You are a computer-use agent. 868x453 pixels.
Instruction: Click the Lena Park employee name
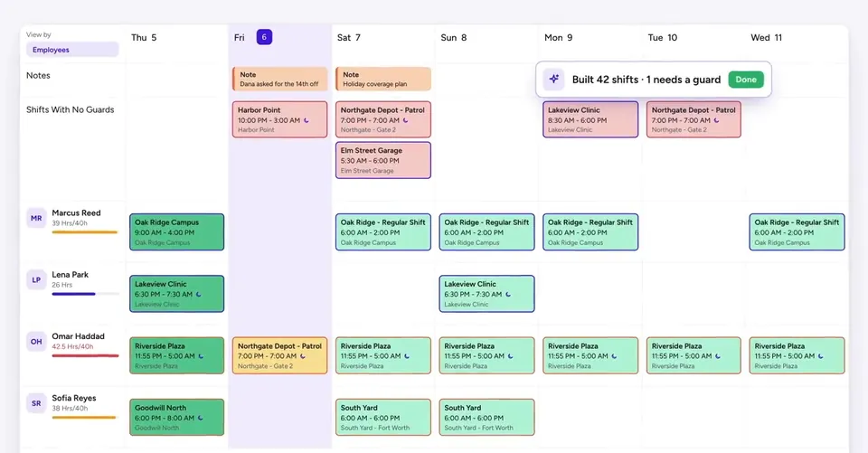click(x=71, y=274)
